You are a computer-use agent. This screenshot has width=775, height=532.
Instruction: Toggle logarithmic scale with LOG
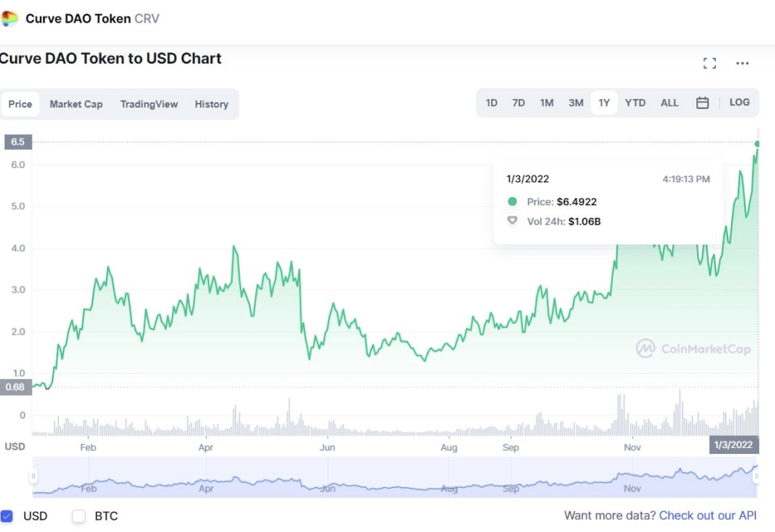tap(739, 102)
